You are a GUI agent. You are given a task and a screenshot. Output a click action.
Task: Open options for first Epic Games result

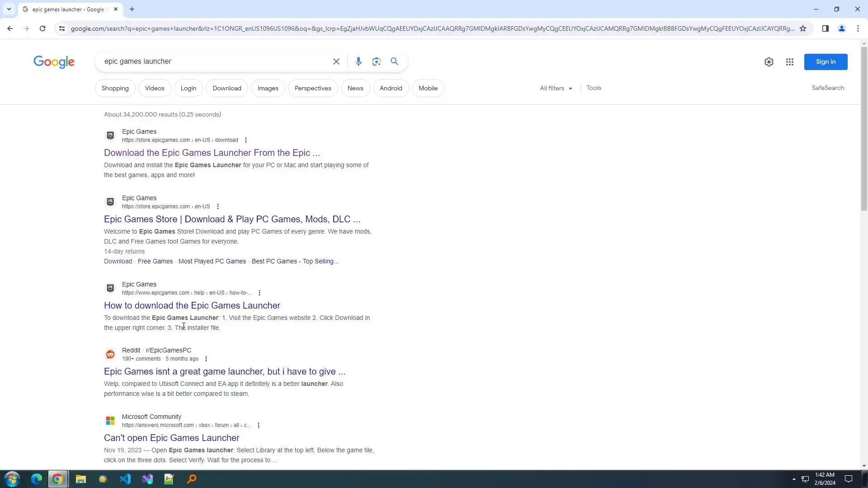click(246, 140)
